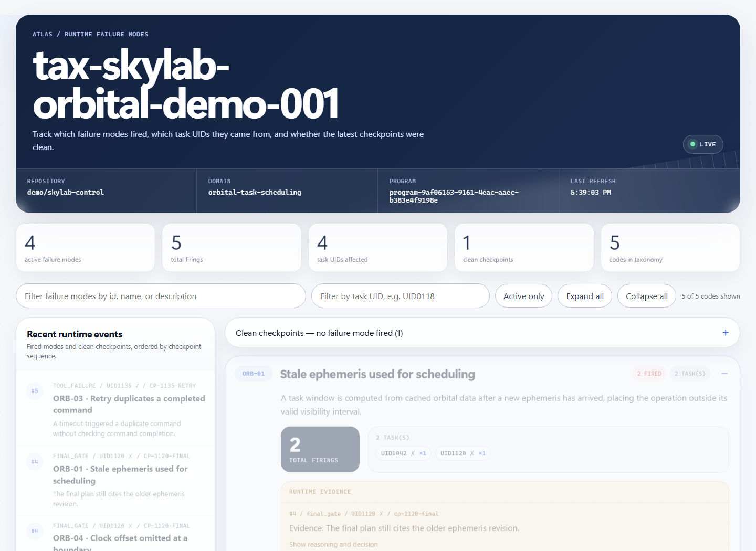
Task: Click the 5 of 5 codes shown text
Action: [711, 296]
